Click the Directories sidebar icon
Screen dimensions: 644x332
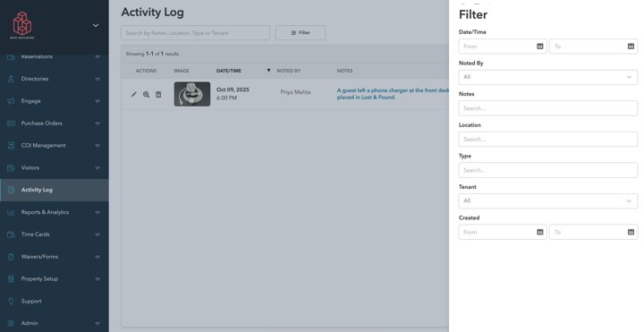click(x=11, y=79)
